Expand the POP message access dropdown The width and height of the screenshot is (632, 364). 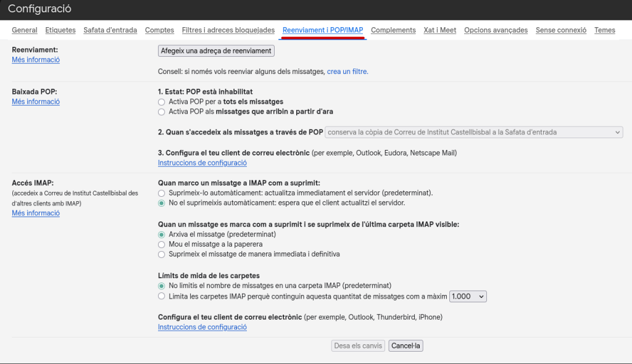(x=473, y=132)
